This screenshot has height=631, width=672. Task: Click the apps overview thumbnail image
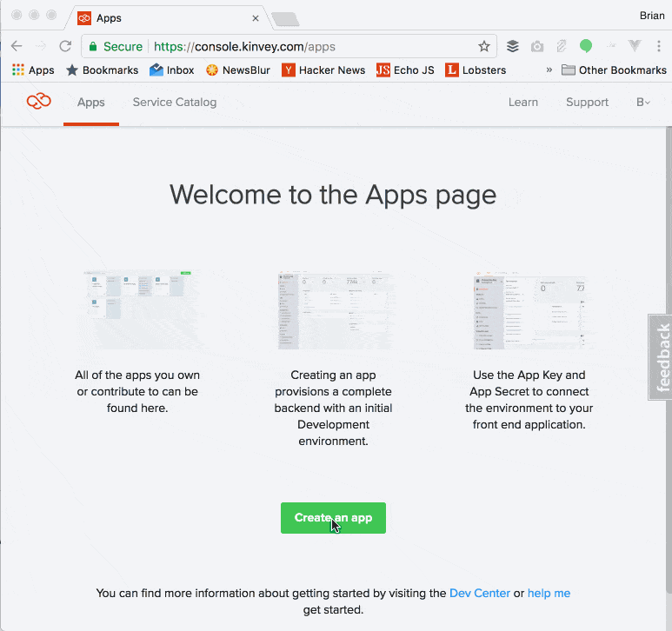coord(139,309)
